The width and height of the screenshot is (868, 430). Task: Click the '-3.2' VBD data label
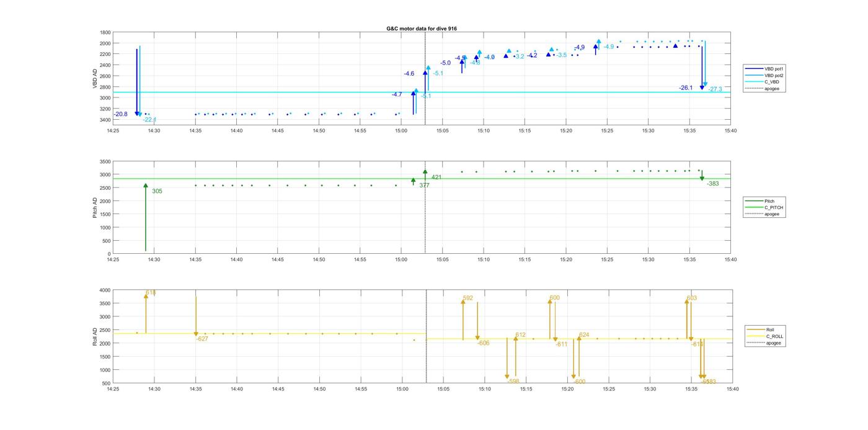click(x=519, y=56)
